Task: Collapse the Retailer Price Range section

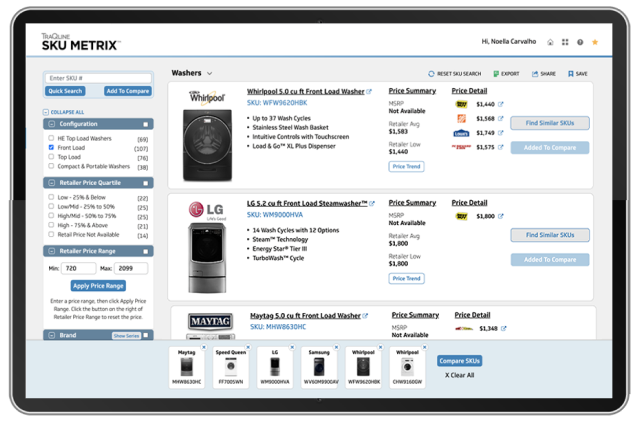Action: [52, 251]
